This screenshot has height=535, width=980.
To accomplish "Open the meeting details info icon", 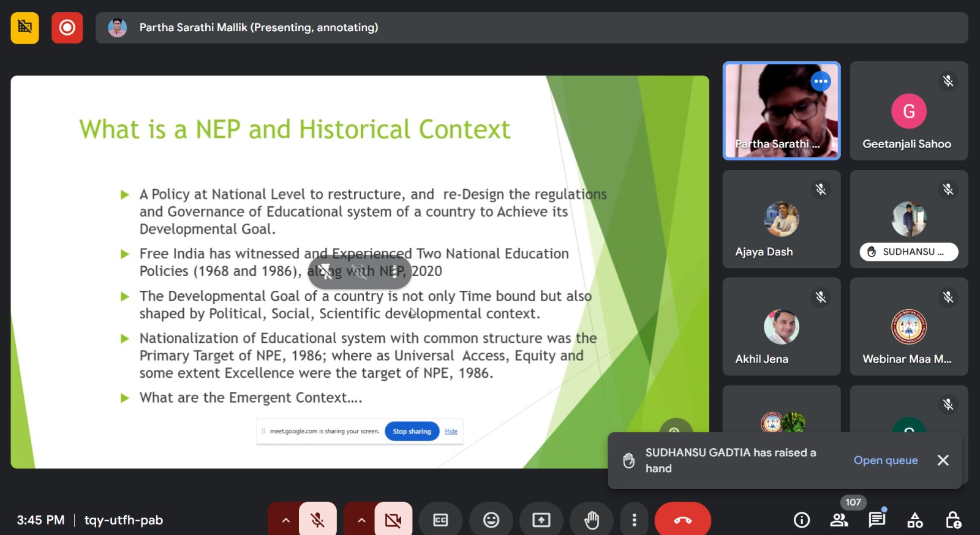I will (802, 520).
